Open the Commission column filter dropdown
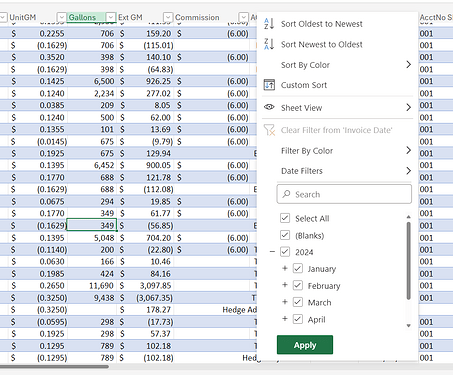Viewport: 453px width, 375px height. (244, 17)
